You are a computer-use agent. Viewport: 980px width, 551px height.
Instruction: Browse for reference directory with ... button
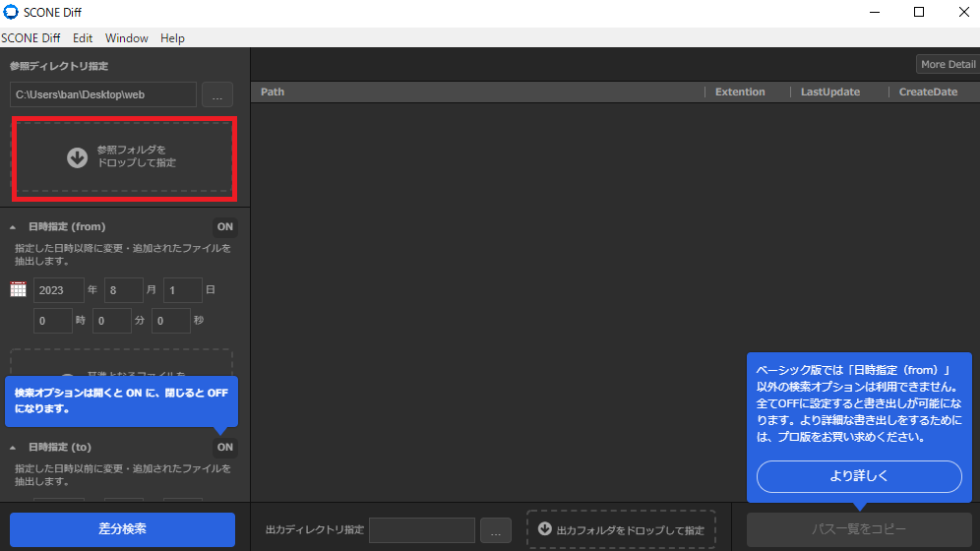pos(217,94)
